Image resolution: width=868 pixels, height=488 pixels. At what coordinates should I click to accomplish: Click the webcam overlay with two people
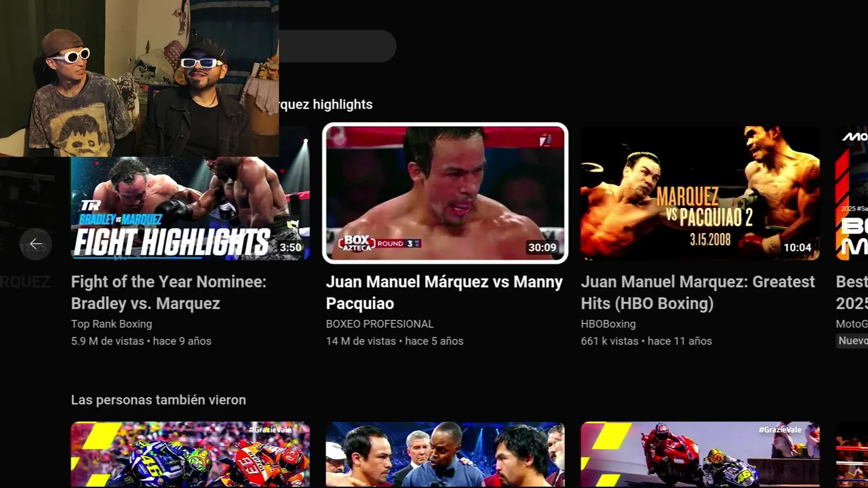coord(139,78)
